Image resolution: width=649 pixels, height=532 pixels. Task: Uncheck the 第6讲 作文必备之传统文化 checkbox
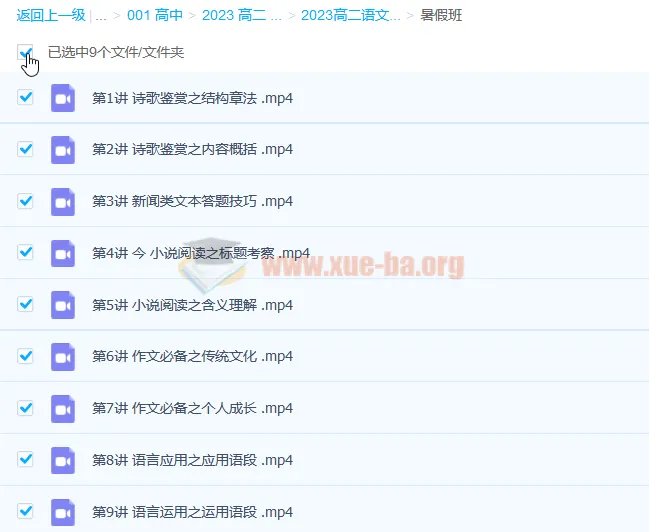25,356
